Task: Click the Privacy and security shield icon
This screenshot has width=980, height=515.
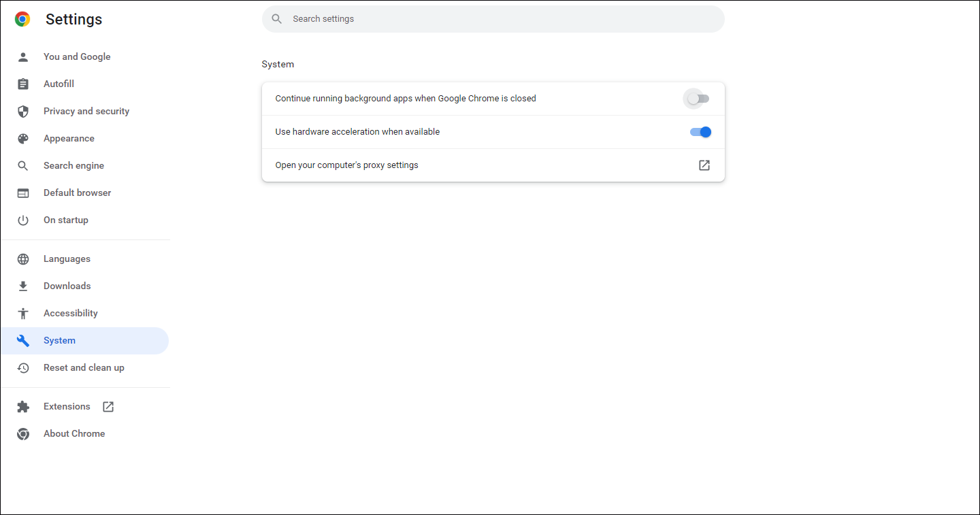Action: tap(23, 112)
